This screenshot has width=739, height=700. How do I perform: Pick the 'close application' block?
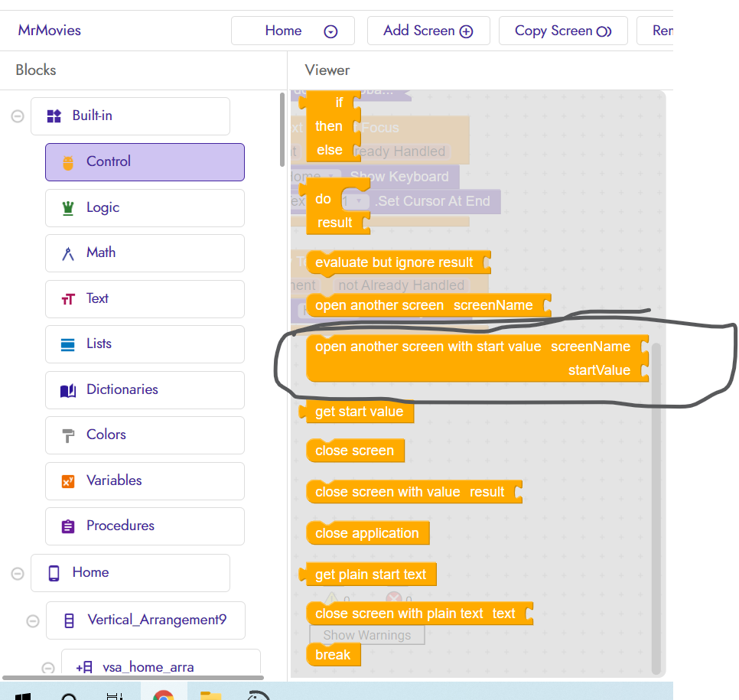coord(366,533)
